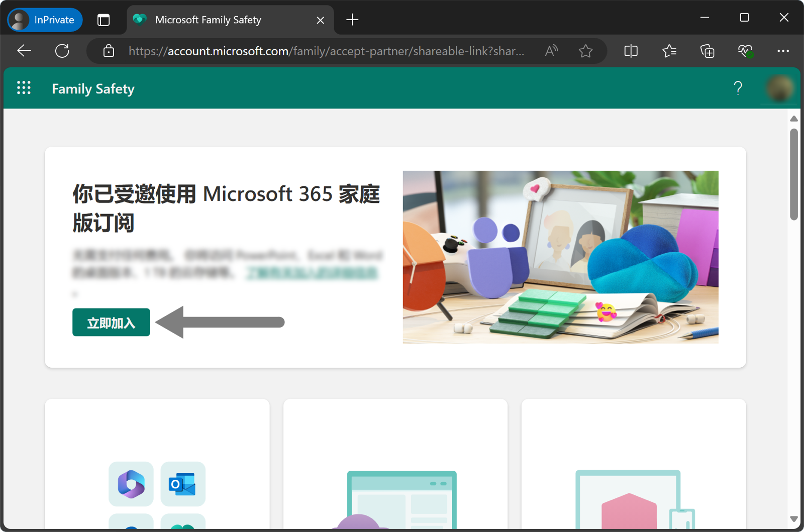
Task: Open the Collections panel
Action: (708, 51)
